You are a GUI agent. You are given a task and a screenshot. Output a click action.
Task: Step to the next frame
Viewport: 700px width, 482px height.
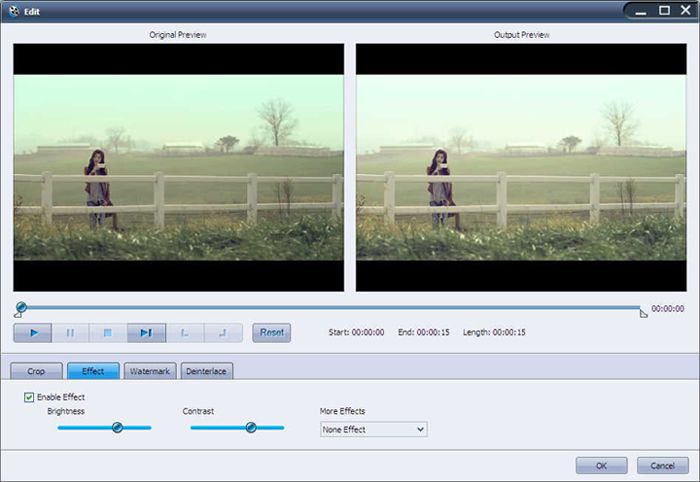(x=146, y=333)
